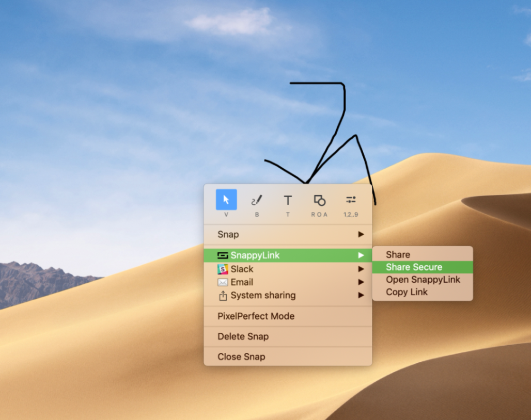The image size is (531, 420).
Task: Open the Snap menu entry
Action: tap(288, 234)
